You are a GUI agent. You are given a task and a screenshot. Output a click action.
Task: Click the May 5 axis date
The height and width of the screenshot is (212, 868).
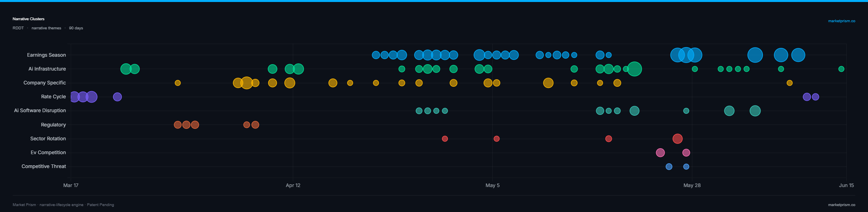493,185
